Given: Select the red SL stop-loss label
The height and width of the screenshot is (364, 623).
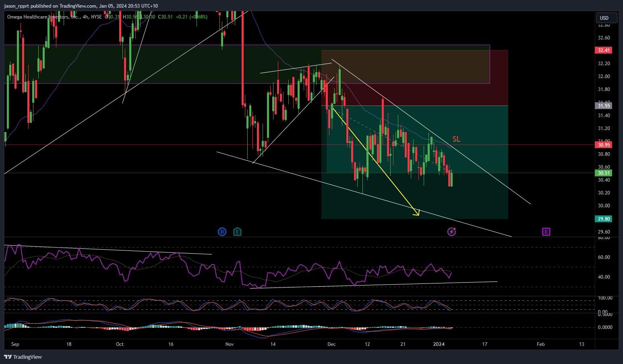Looking at the screenshot, I should [x=456, y=139].
